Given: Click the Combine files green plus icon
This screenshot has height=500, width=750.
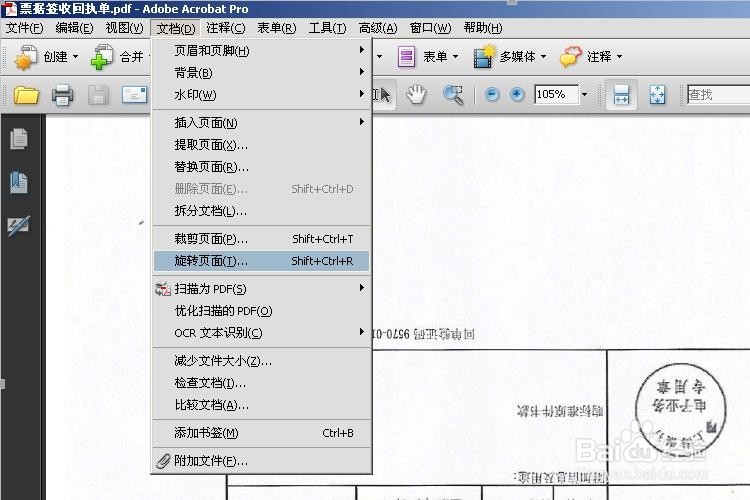Looking at the screenshot, I should (102, 57).
